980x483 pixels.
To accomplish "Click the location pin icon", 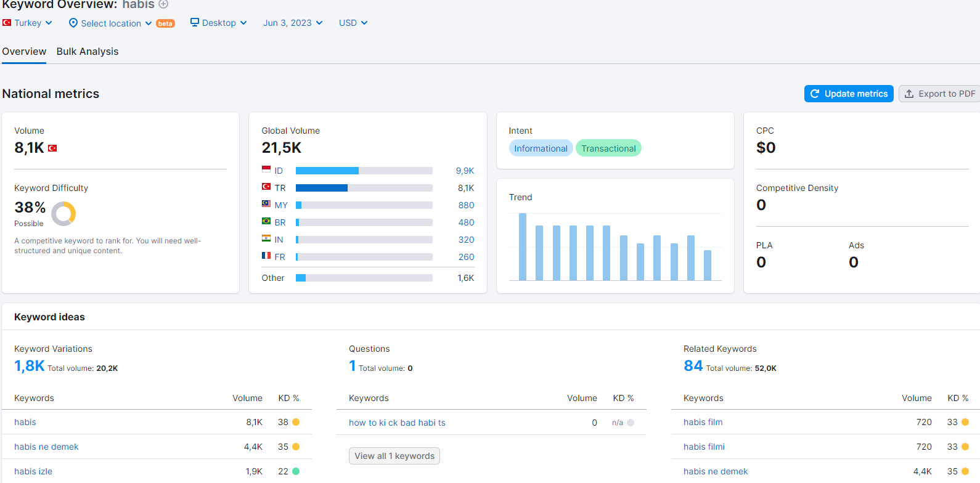I will [73, 23].
